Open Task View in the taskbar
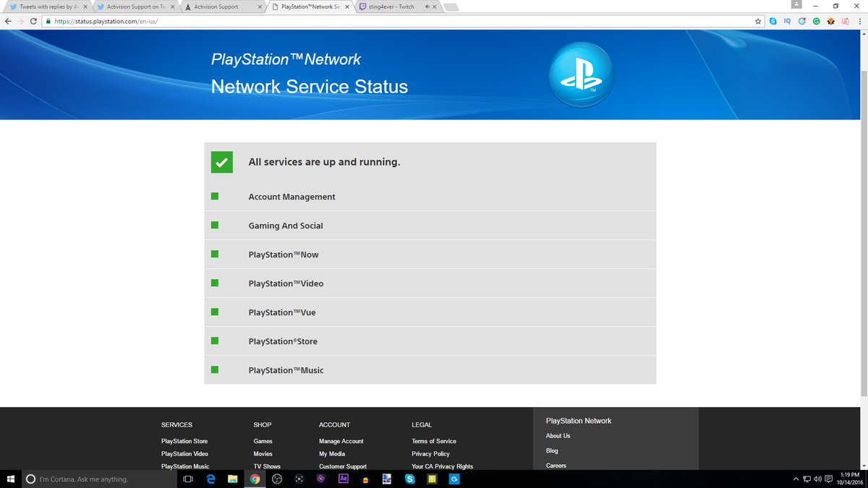The width and height of the screenshot is (868, 488). (188, 479)
